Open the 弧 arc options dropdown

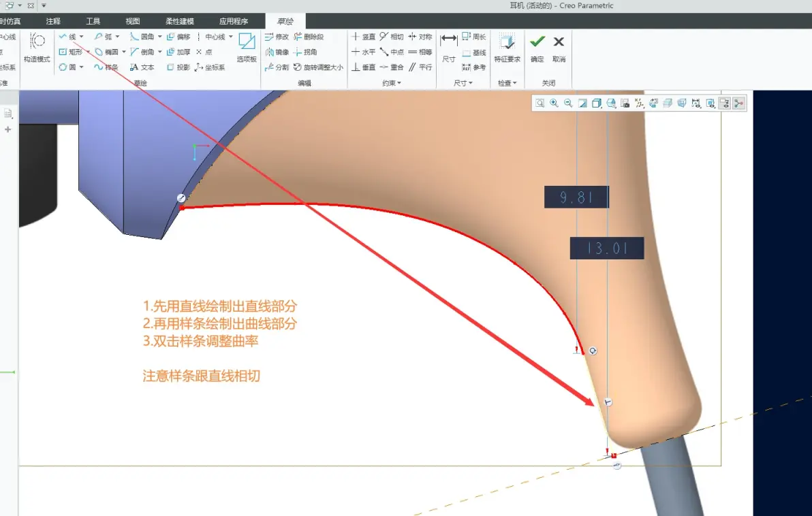pyautogui.click(x=118, y=37)
